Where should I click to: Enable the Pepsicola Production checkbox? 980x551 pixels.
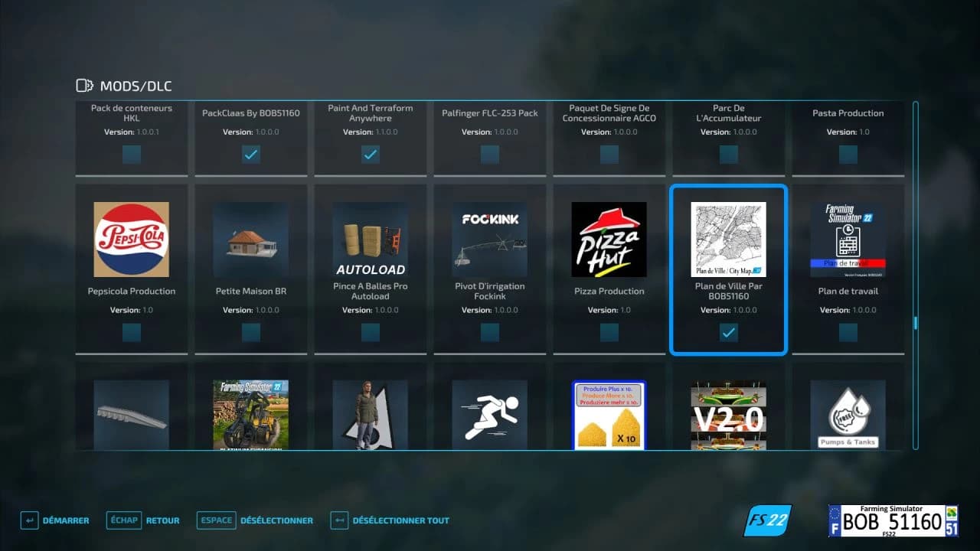click(x=132, y=332)
